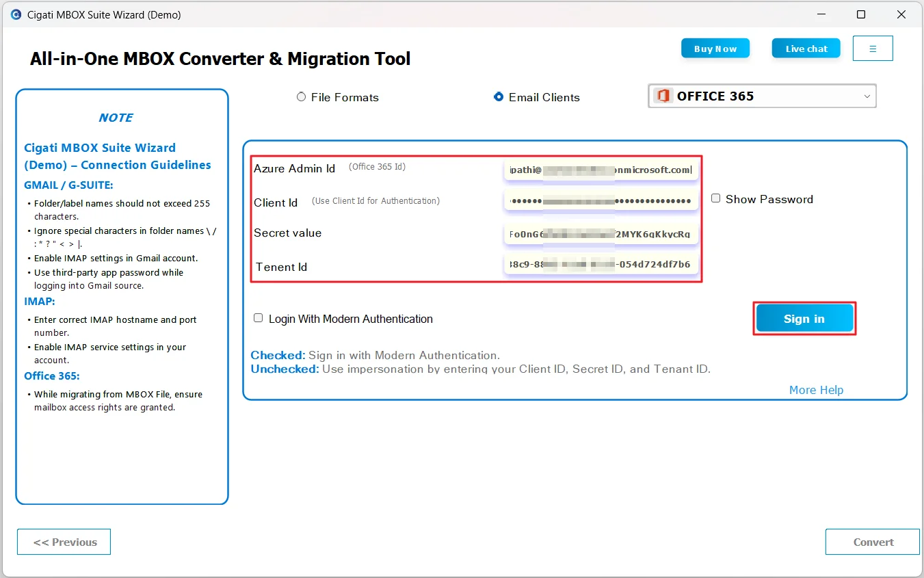Focus the Client Id input field
924x578 pixels.
[601, 201]
